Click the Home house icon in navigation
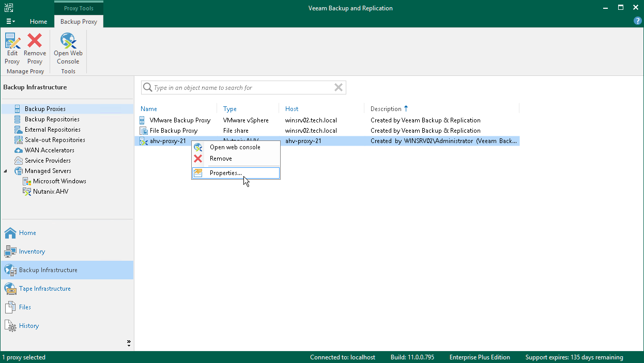Screen dimensions: 644x363 (10, 233)
